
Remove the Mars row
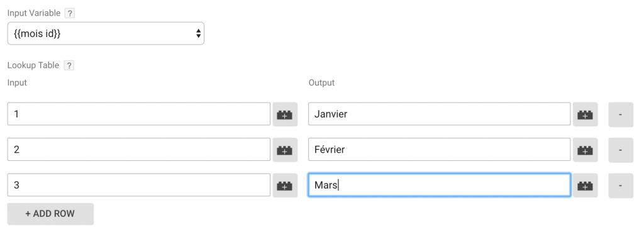click(x=620, y=185)
